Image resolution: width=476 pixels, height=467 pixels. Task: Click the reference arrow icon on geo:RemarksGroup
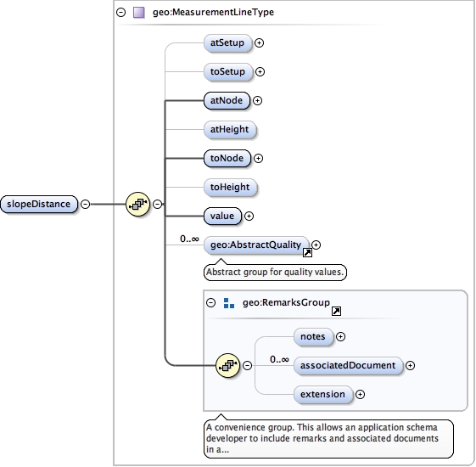click(336, 311)
